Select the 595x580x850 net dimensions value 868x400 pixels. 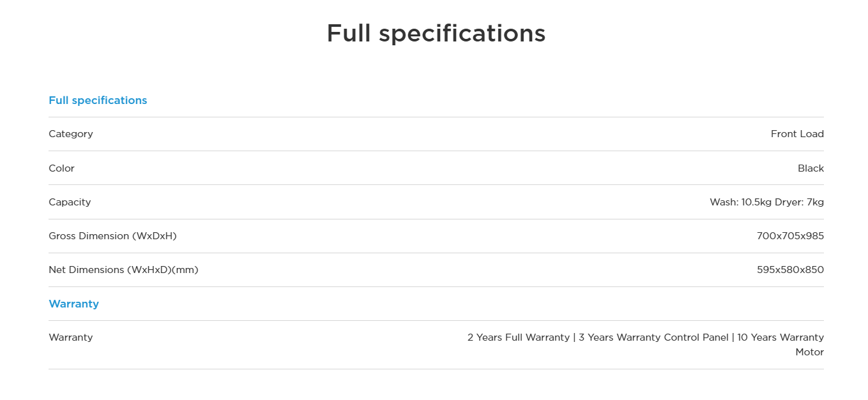pos(790,270)
